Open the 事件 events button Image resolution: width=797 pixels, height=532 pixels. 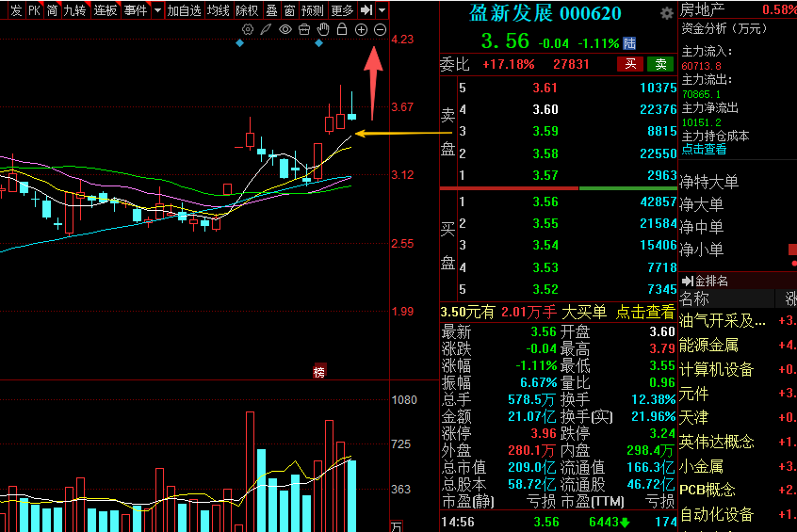136,10
